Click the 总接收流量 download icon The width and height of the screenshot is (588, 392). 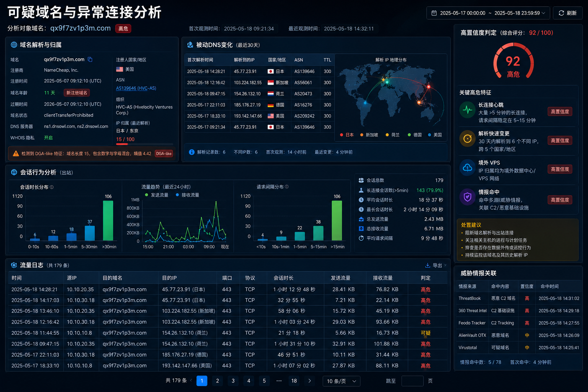[361, 229]
